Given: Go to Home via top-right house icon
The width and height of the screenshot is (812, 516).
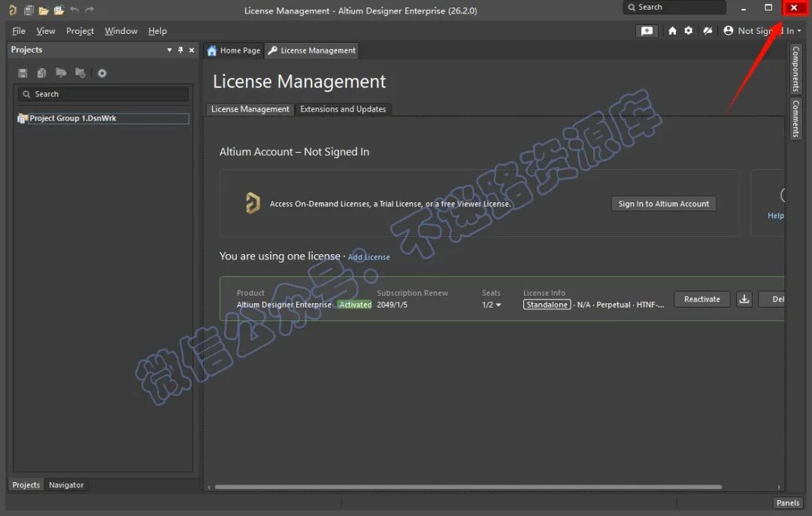Looking at the screenshot, I should 672,31.
